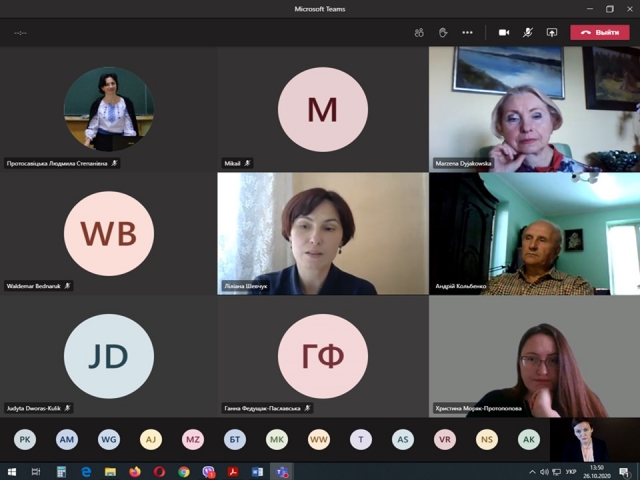Toggle the camera on or off

pos(504,33)
